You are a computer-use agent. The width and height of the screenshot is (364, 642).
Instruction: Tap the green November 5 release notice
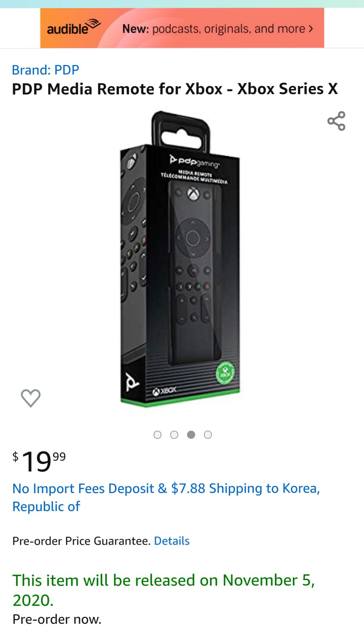tap(163, 590)
